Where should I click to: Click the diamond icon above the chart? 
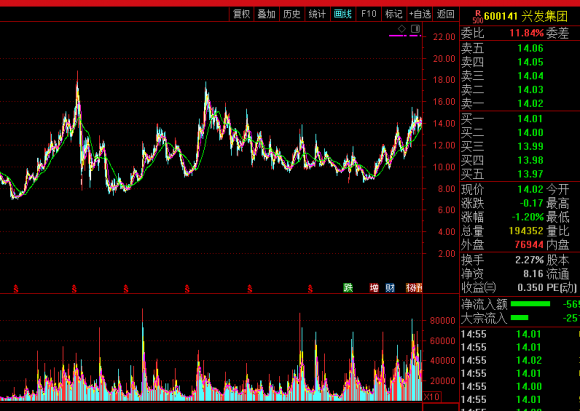pos(402,28)
